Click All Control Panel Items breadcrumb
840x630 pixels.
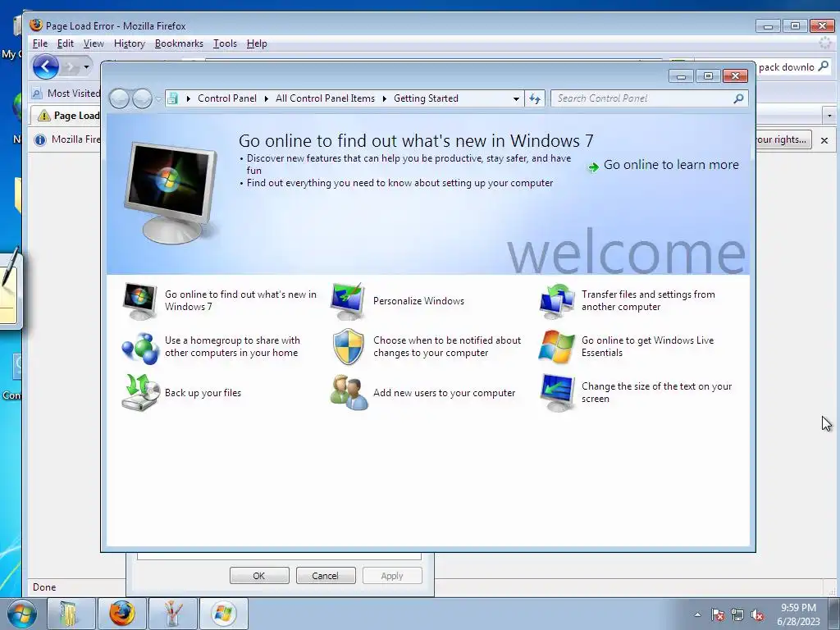325,98
